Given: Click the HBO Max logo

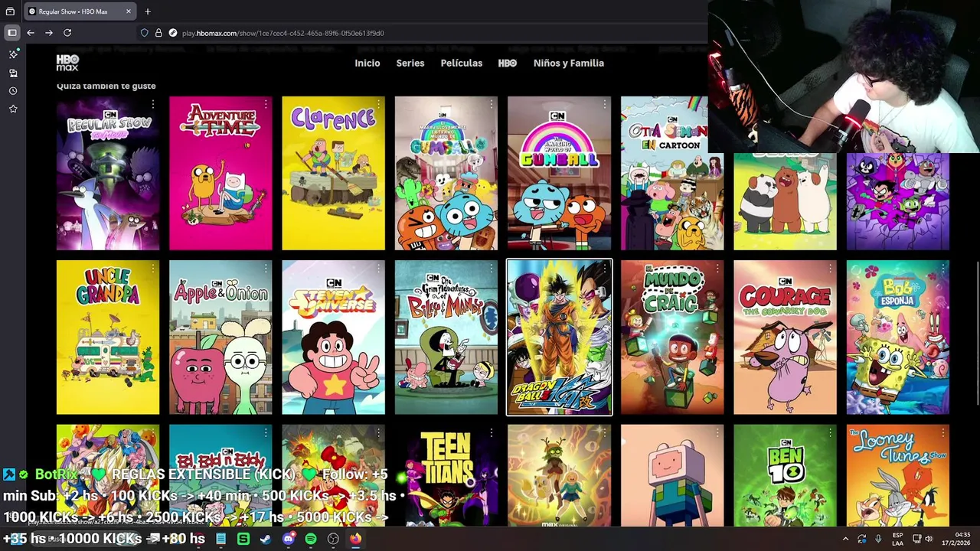Looking at the screenshot, I should [x=67, y=63].
